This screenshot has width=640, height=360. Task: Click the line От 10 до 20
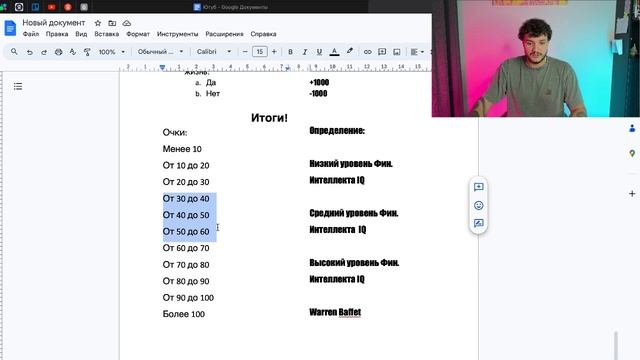[186, 165]
